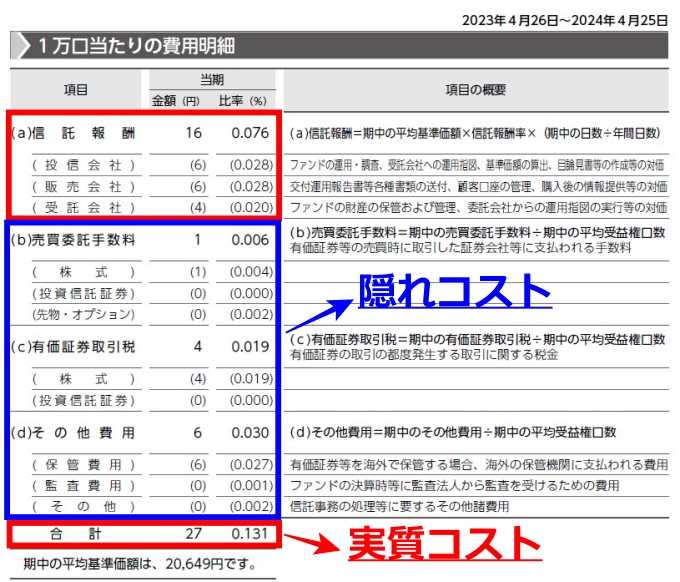Click the blue 隠れコスト underlined link

coord(455,291)
